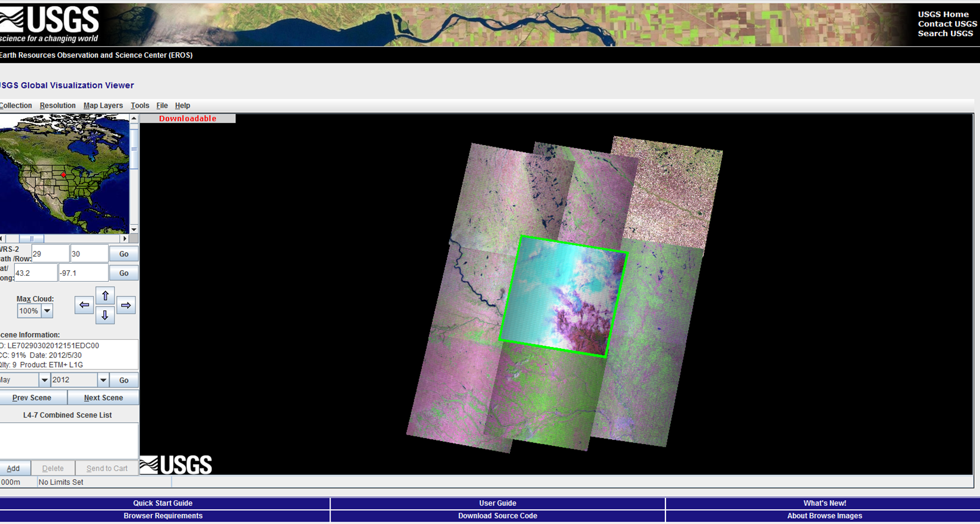Click the right arrow navigation button
Viewport: 980px width, 524px height.
[126, 305]
